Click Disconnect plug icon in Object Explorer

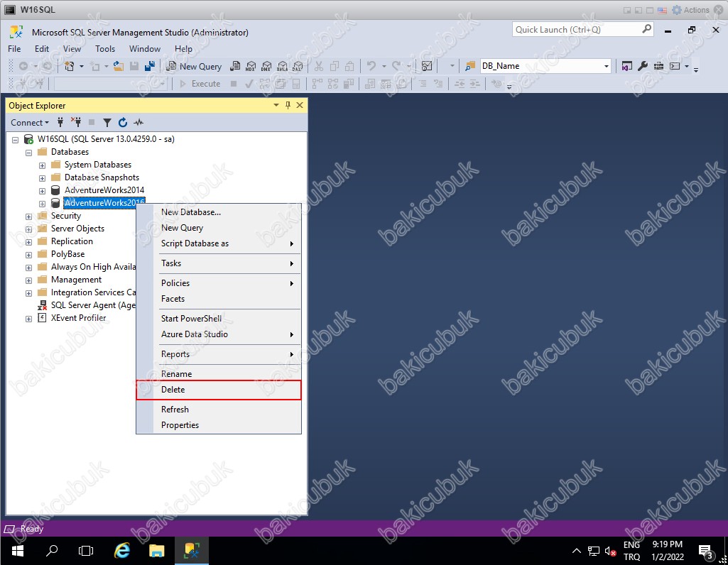click(x=76, y=123)
